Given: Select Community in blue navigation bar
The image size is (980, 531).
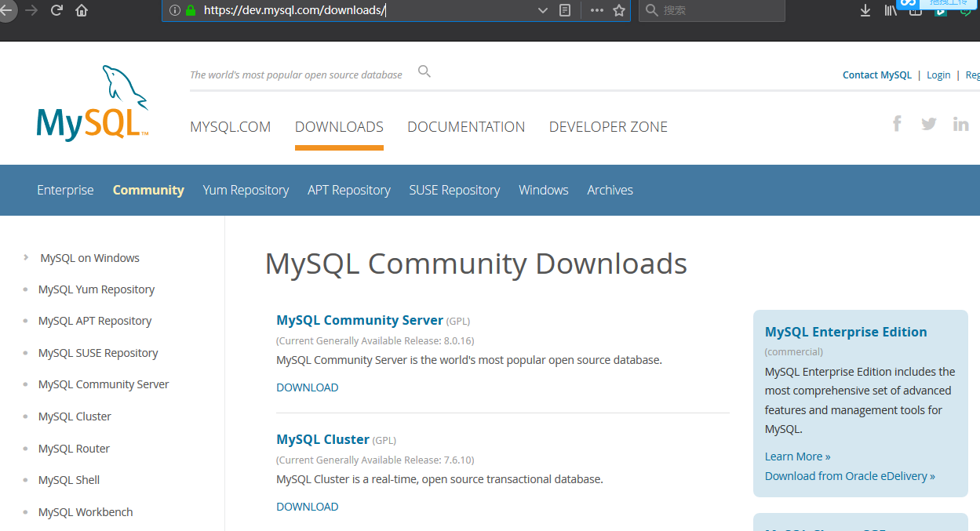Looking at the screenshot, I should [x=148, y=190].
